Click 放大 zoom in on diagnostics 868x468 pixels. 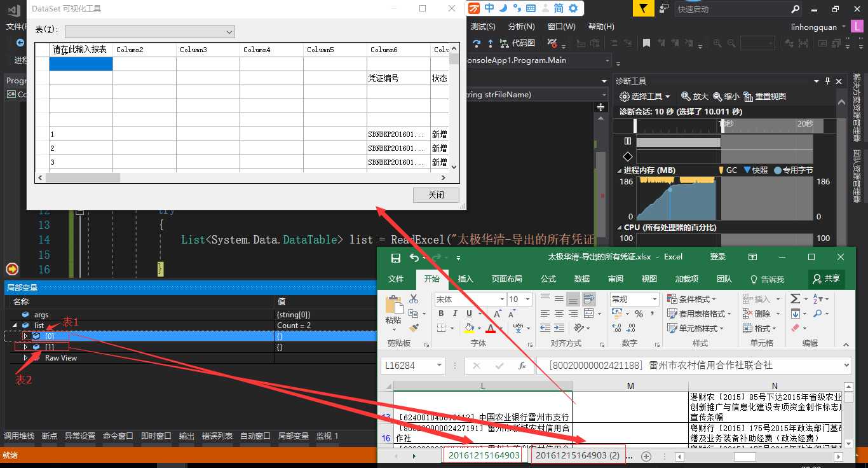tap(695, 96)
